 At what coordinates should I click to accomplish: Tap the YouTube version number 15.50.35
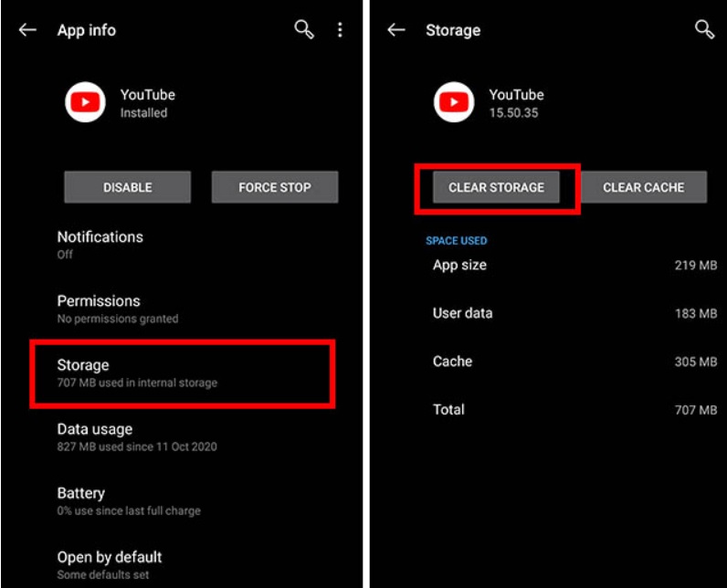click(513, 112)
